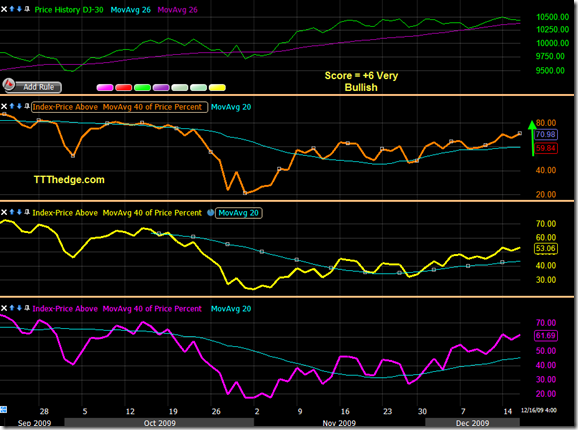Move the yellow Index-Price pane up
The width and height of the screenshot is (578, 430).
pos(12,212)
